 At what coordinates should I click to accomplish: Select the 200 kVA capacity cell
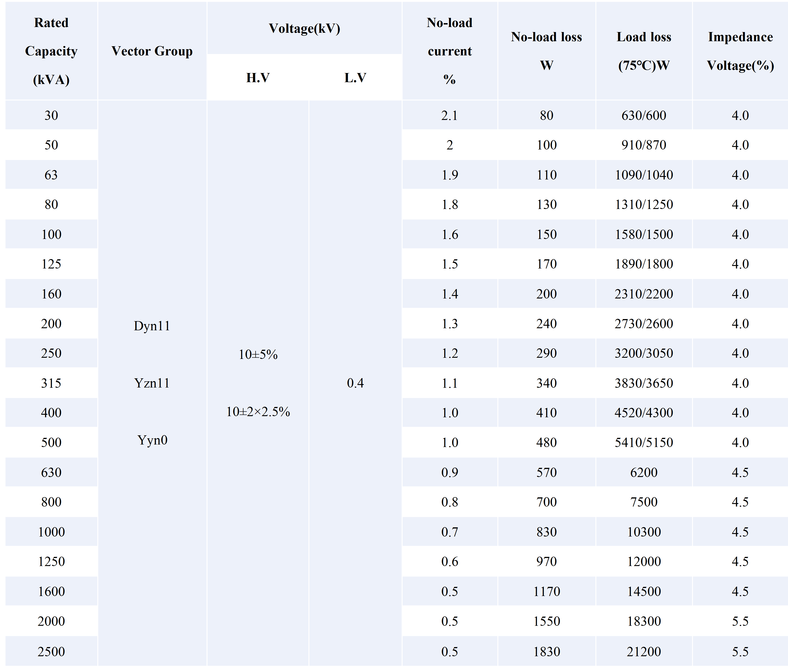coord(51,323)
